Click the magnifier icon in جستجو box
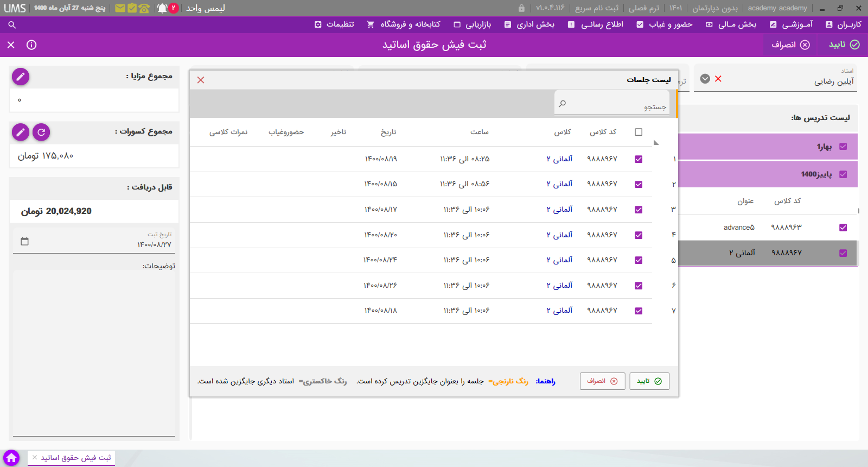This screenshot has height=467, width=868. [x=563, y=104]
